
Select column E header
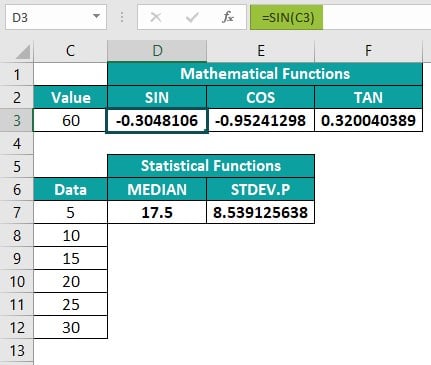click(261, 51)
